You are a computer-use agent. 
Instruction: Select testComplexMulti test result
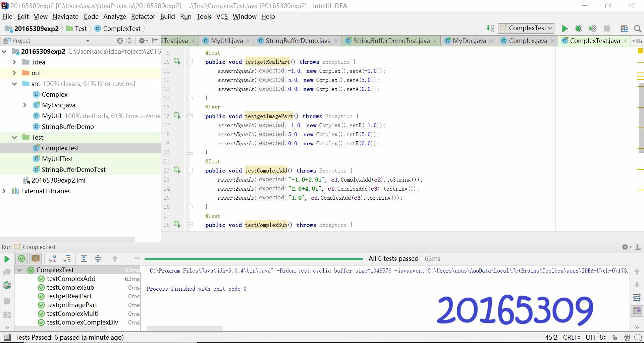pos(73,313)
